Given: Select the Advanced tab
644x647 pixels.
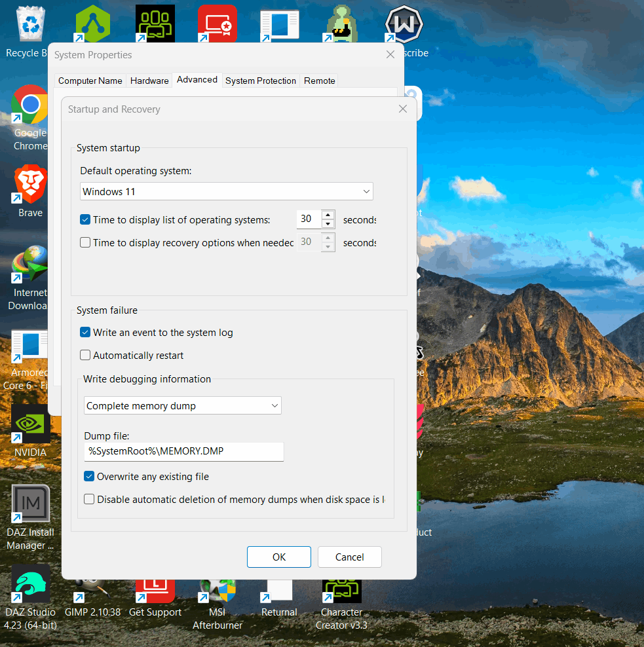Looking at the screenshot, I should [x=197, y=80].
